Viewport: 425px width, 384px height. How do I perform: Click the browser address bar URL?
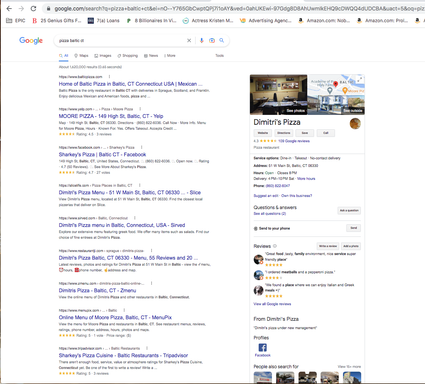pos(238,9)
